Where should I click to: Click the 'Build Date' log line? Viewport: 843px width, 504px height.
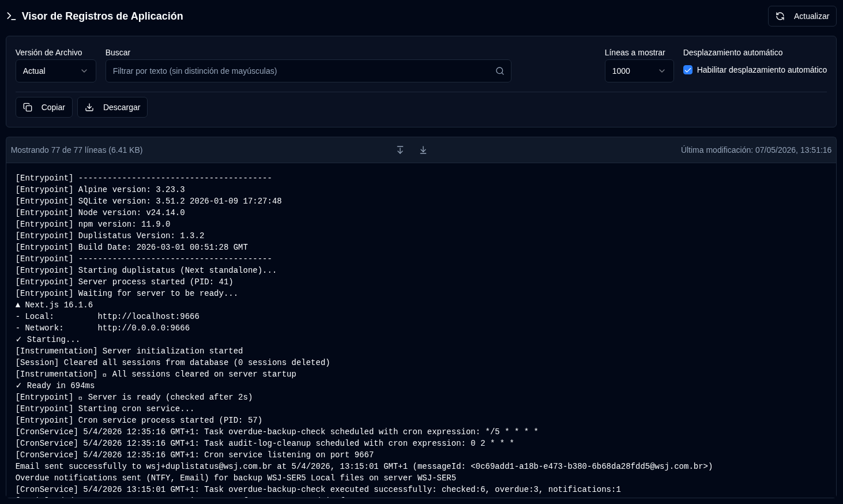pos(131,247)
